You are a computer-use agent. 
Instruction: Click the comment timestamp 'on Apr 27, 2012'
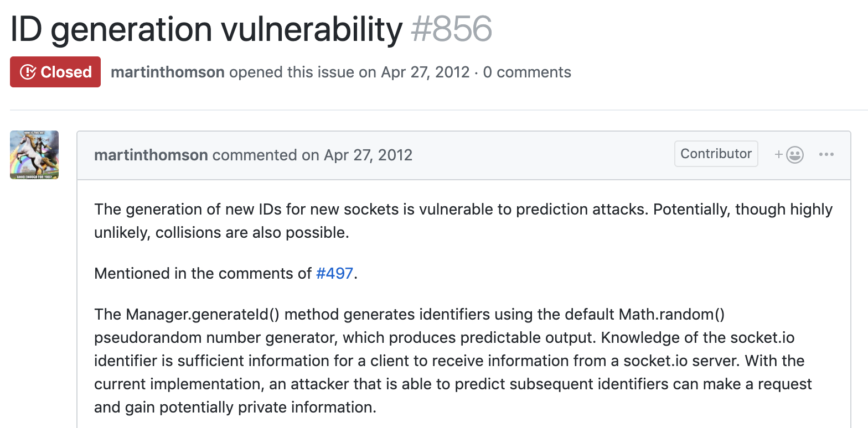357,155
